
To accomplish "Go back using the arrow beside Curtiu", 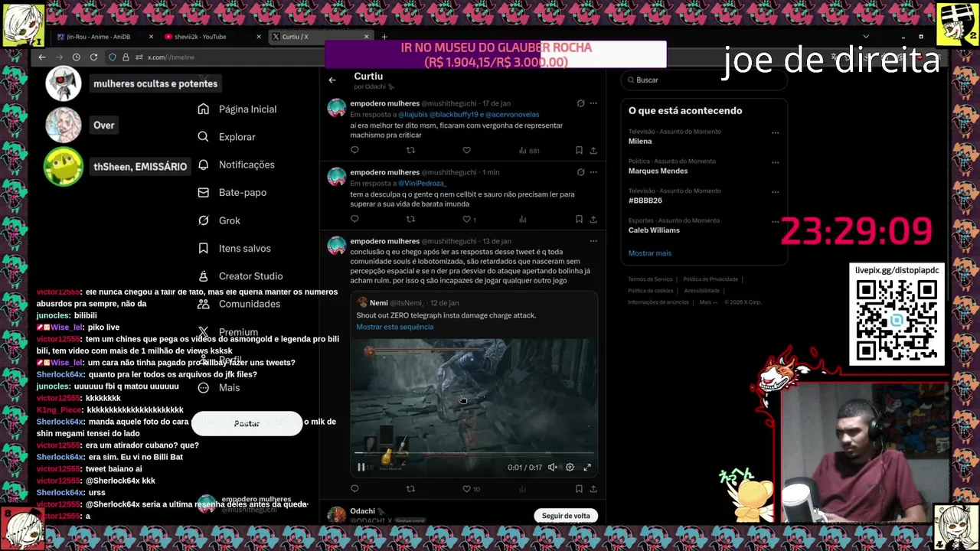I will [x=332, y=80].
